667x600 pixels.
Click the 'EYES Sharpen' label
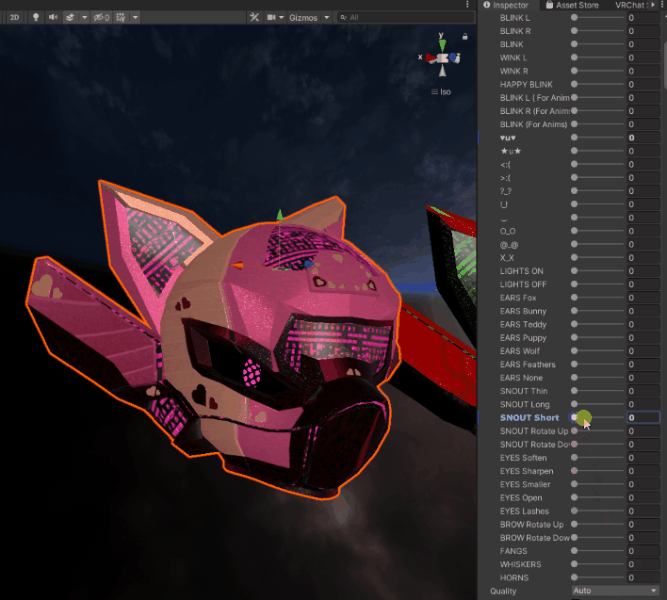click(x=527, y=471)
